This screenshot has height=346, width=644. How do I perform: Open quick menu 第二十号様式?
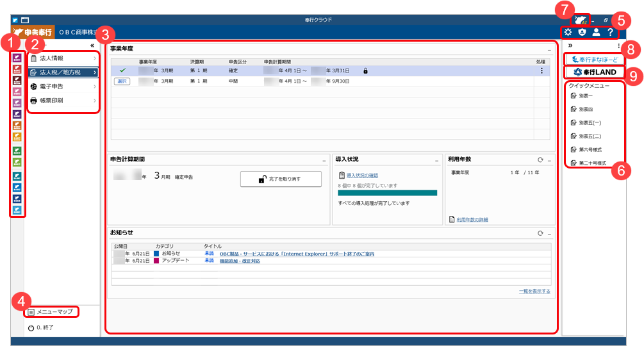click(588, 163)
